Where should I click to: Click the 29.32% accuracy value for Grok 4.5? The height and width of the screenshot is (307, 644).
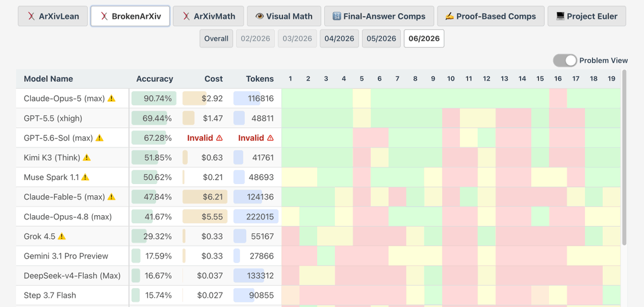pyautogui.click(x=157, y=236)
